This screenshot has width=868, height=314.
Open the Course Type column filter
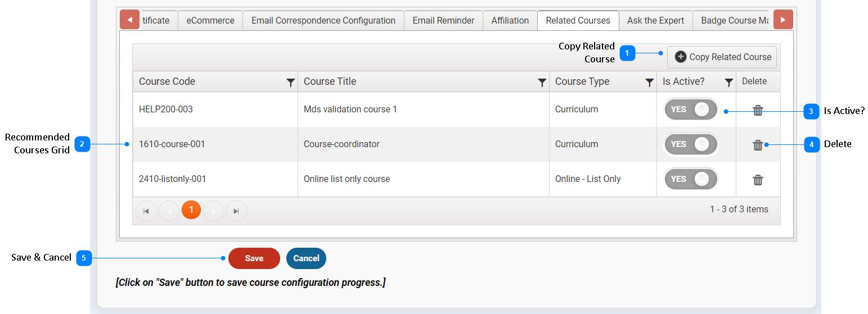pyautogui.click(x=649, y=83)
